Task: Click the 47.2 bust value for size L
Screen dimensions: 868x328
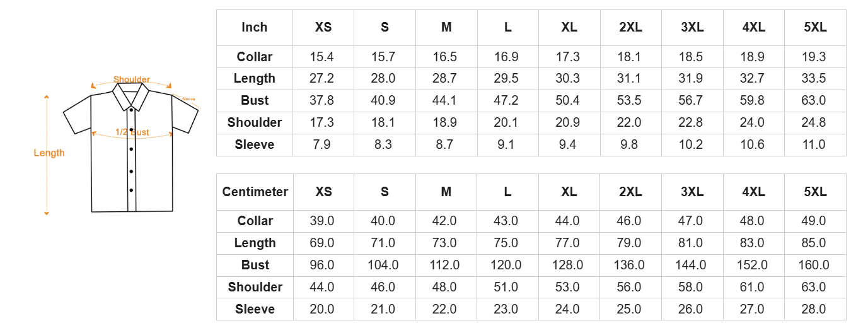Action: click(506, 100)
